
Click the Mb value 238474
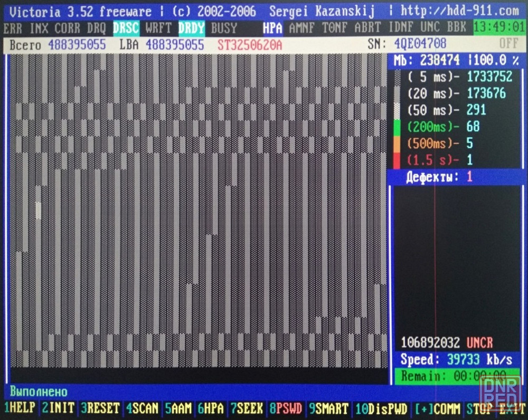pos(440,60)
